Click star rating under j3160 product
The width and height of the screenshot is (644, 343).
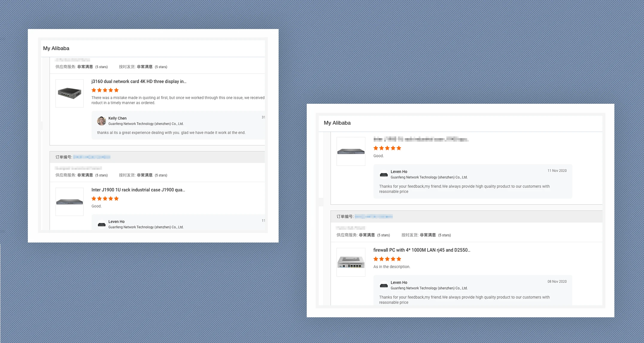[105, 90]
